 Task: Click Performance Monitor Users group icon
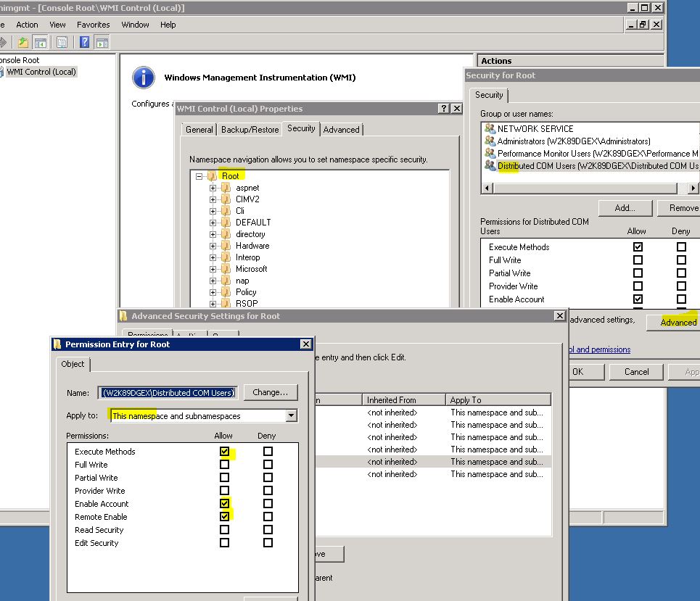coord(490,154)
